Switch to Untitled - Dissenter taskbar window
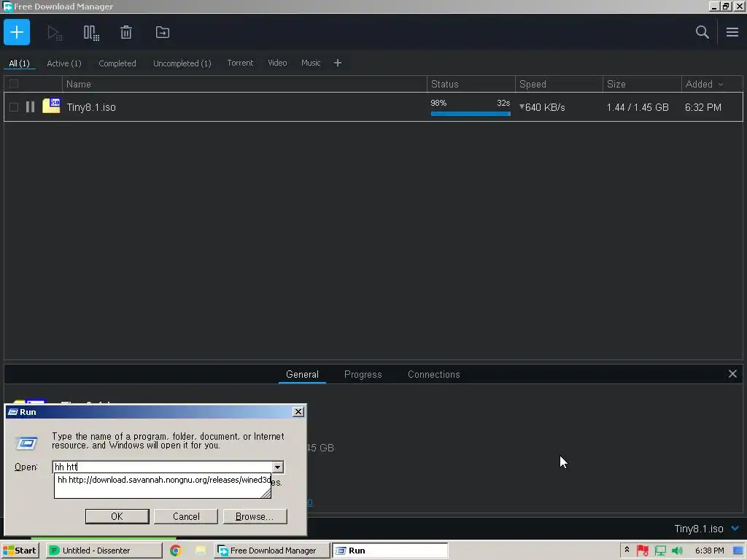 [x=104, y=551]
